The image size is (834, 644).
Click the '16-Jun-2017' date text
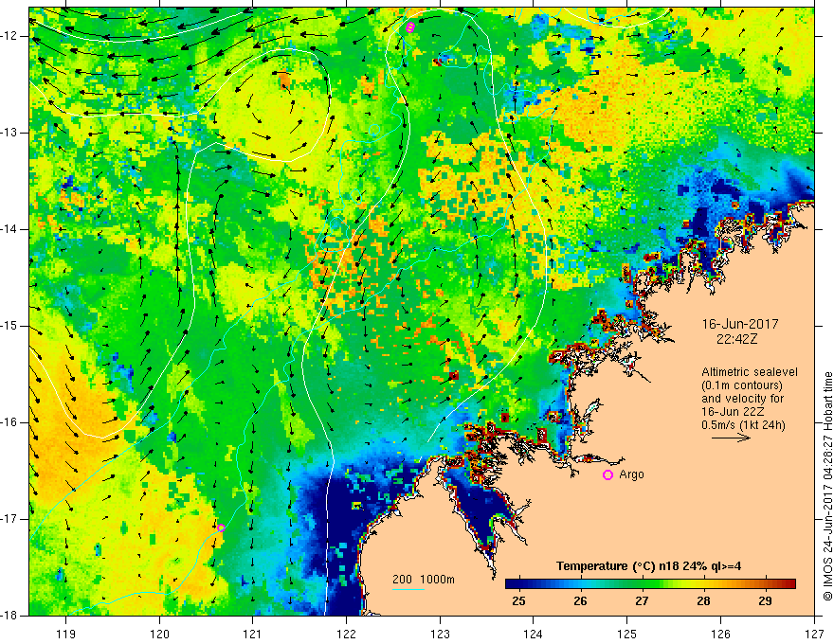[740, 324]
